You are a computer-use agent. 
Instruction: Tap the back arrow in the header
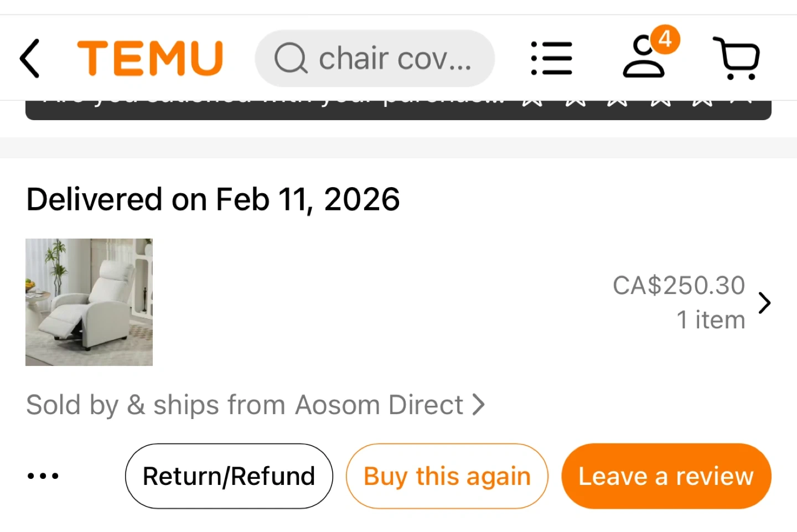coord(30,58)
